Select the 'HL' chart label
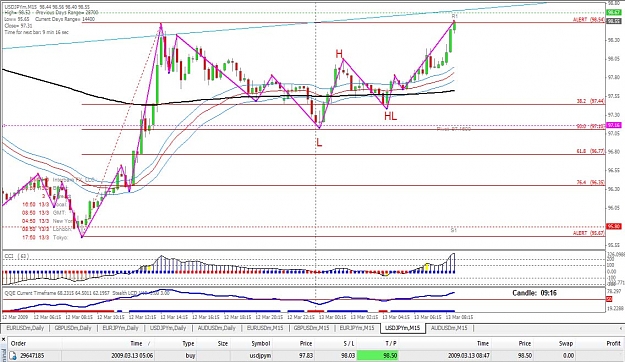This screenshot has width=625, height=362. click(x=390, y=116)
